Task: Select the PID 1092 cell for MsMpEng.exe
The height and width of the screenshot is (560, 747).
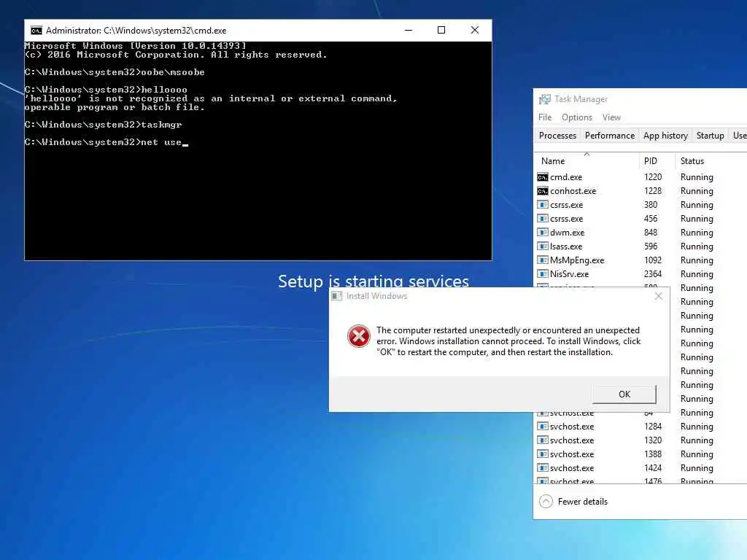Action: [653, 260]
